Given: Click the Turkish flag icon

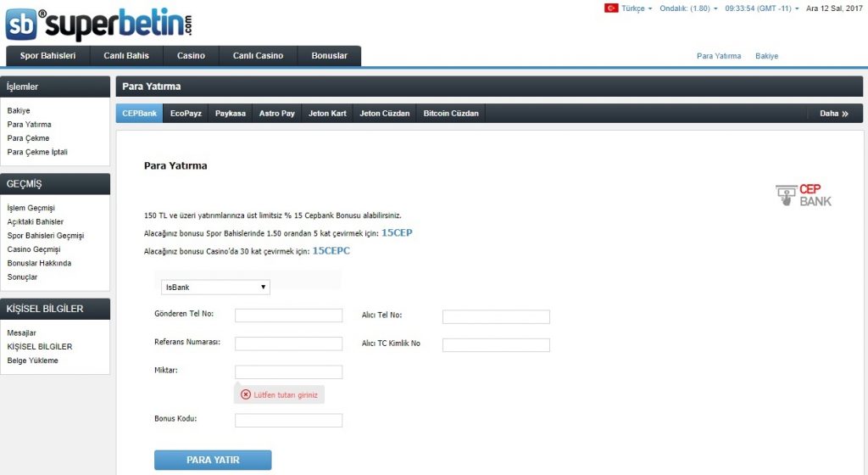Looking at the screenshot, I should (x=610, y=8).
